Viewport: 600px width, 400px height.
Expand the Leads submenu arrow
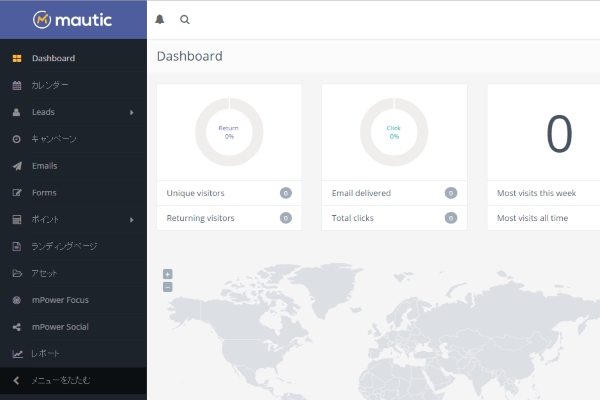coord(132,112)
